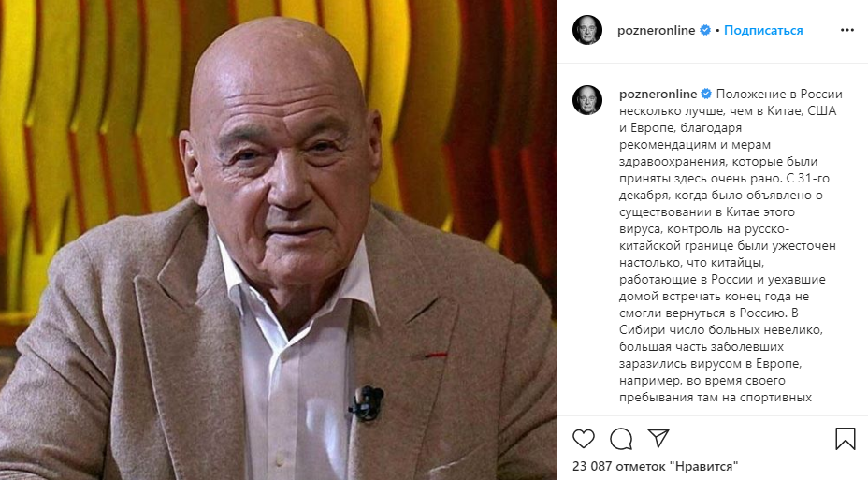Open the profile avatar in the post header
Screen dimensions: 868x480
point(587,30)
